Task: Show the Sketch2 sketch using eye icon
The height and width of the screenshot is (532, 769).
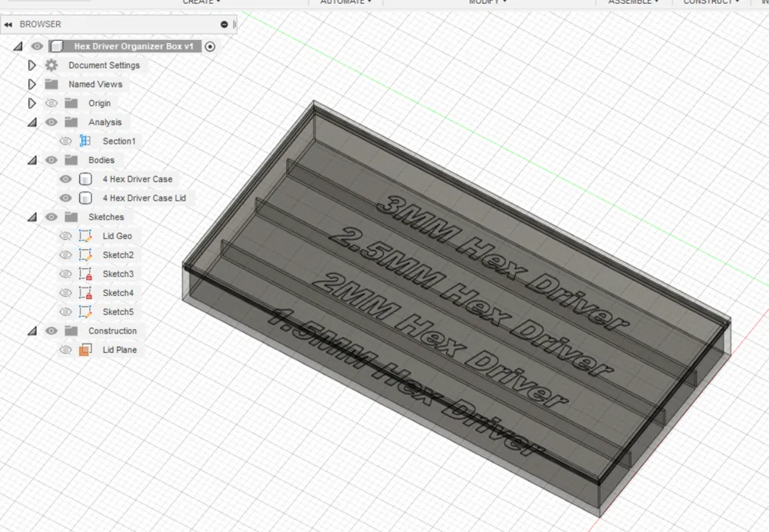Action: click(65, 255)
